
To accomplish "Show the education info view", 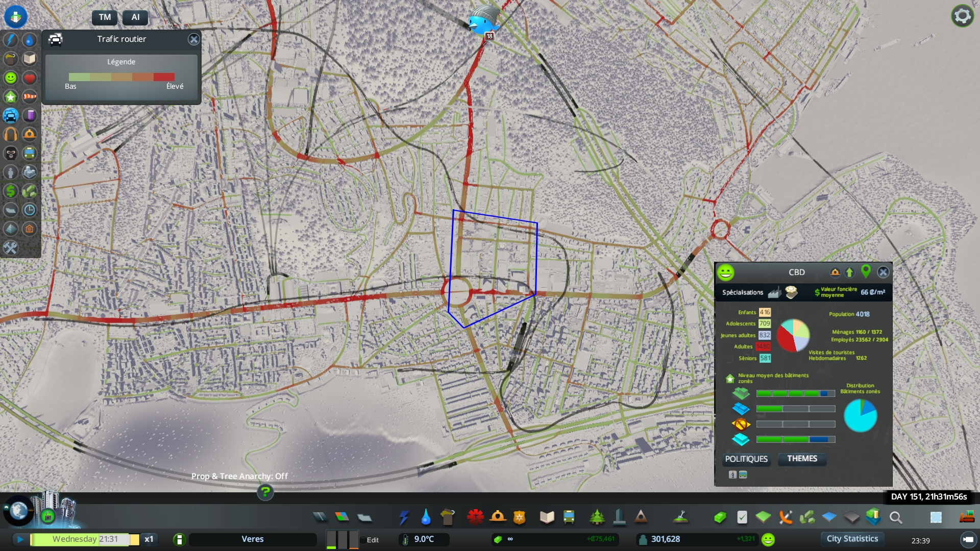I will [30, 59].
